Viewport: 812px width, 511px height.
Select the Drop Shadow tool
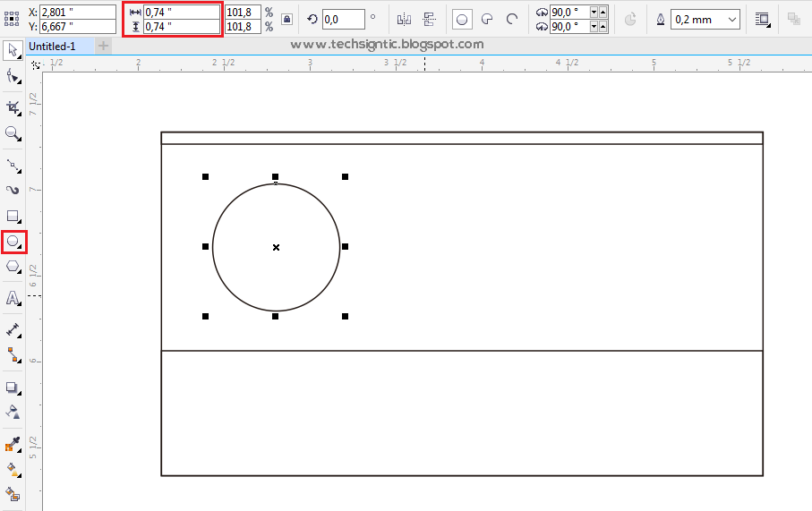pos(13,388)
